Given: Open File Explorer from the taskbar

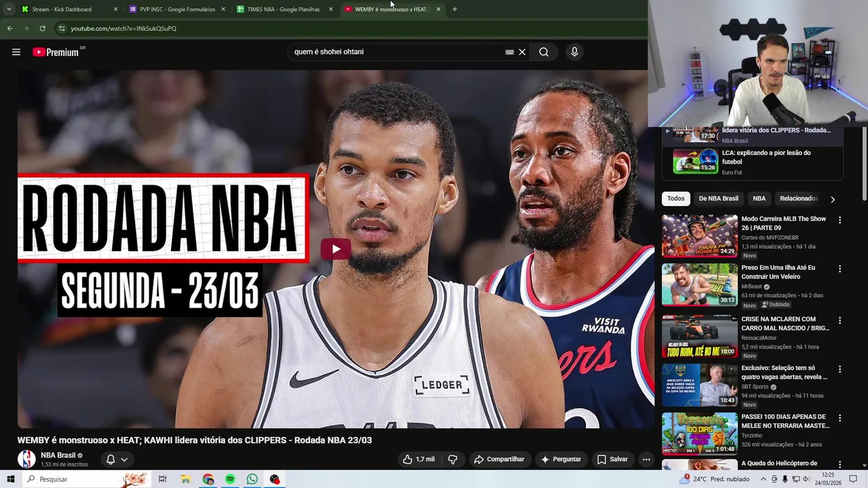Looking at the screenshot, I should click(x=185, y=479).
